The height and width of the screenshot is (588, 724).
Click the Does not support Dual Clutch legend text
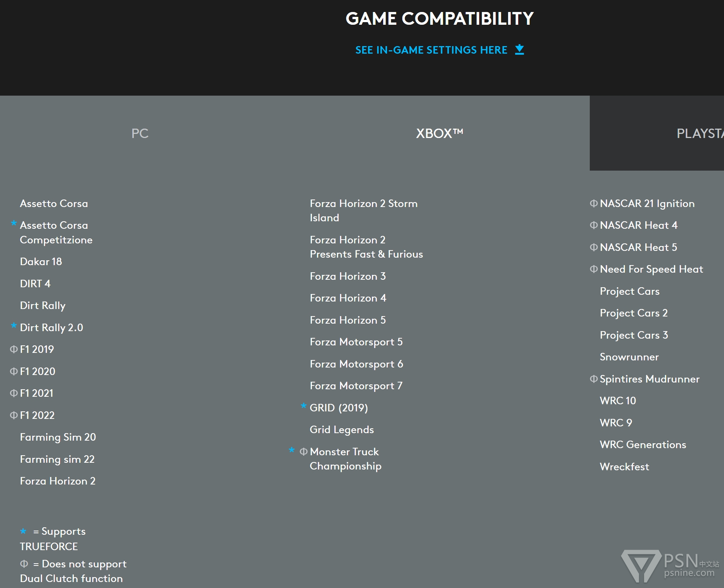click(73, 571)
